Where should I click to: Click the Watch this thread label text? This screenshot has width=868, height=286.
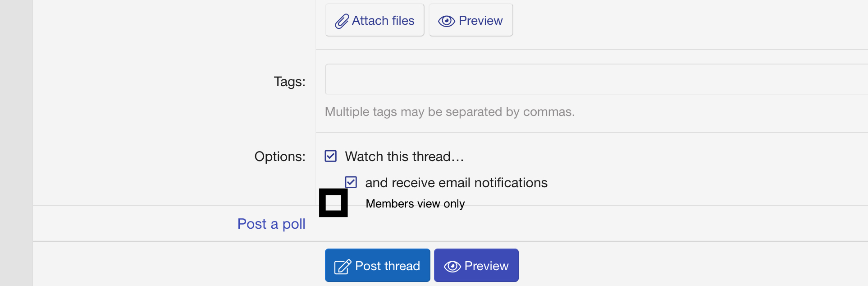[404, 157]
